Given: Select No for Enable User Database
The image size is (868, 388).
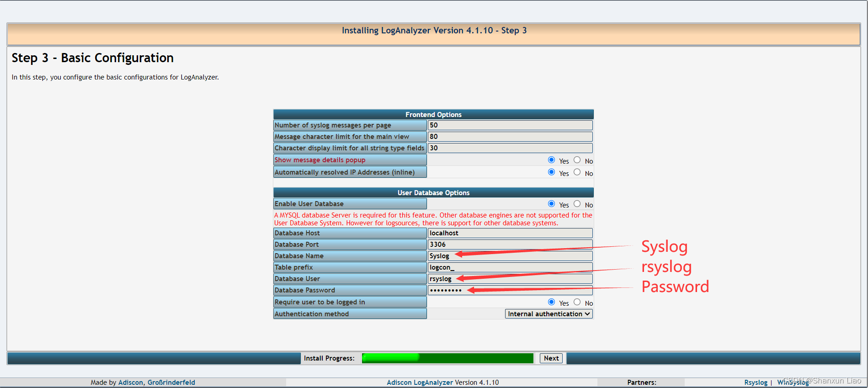Looking at the screenshot, I should coord(577,204).
